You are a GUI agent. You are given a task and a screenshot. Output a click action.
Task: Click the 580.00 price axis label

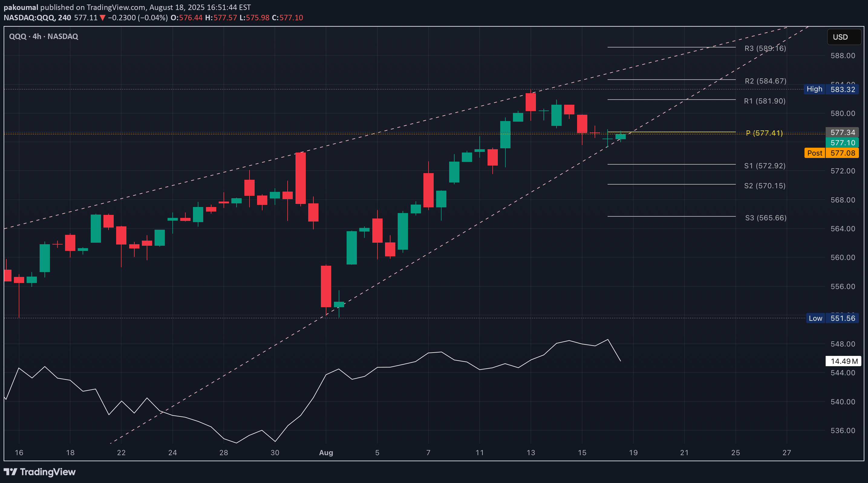[x=843, y=113]
